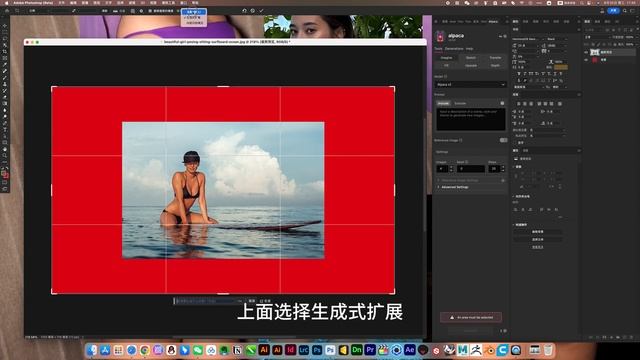Choose the checkmarked option in fill dropdown
The width and height of the screenshot is (640, 360).
193,18
